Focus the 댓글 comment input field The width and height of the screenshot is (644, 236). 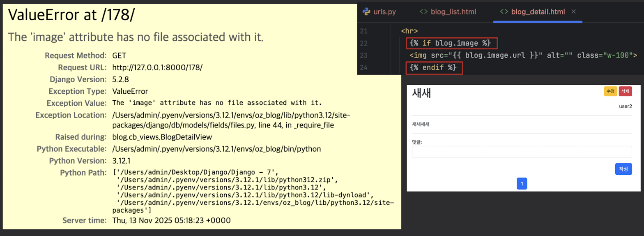(522, 152)
